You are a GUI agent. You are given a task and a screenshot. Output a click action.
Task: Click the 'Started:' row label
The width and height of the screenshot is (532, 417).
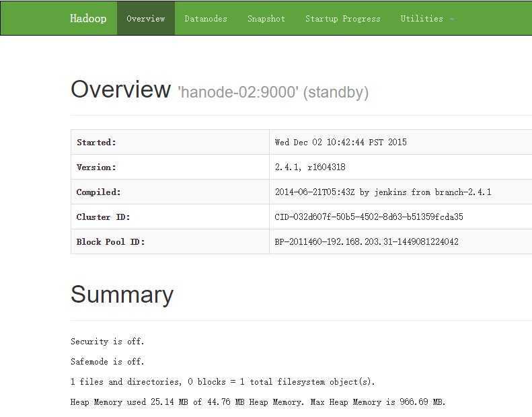point(96,142)
